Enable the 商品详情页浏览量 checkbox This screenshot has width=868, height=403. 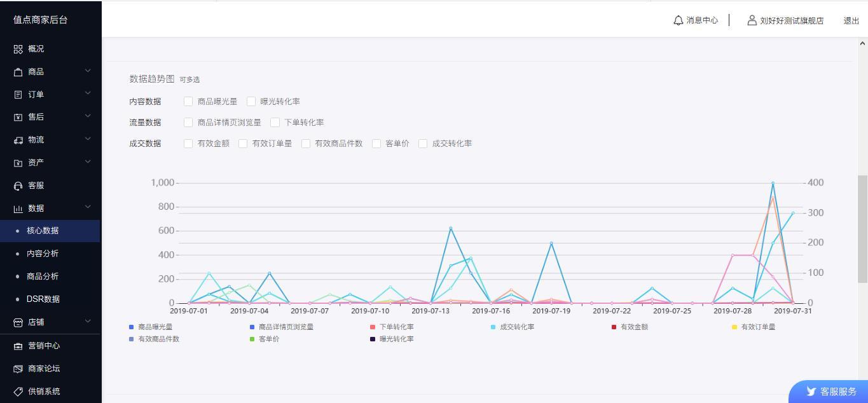click(188, 122)
